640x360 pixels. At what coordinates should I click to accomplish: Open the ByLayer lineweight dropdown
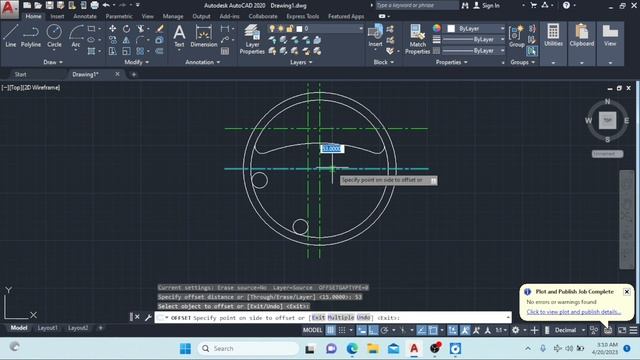tap(473, 40)
